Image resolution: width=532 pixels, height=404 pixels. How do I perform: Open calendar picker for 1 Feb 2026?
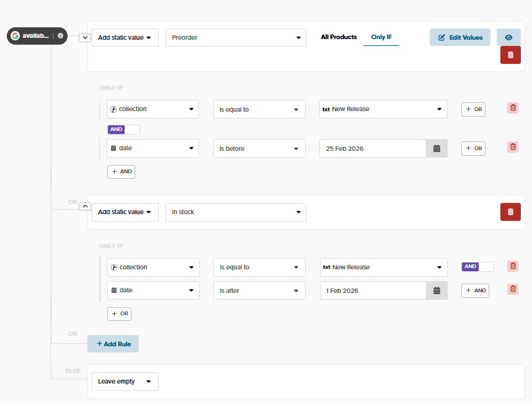tap(437, 290)
